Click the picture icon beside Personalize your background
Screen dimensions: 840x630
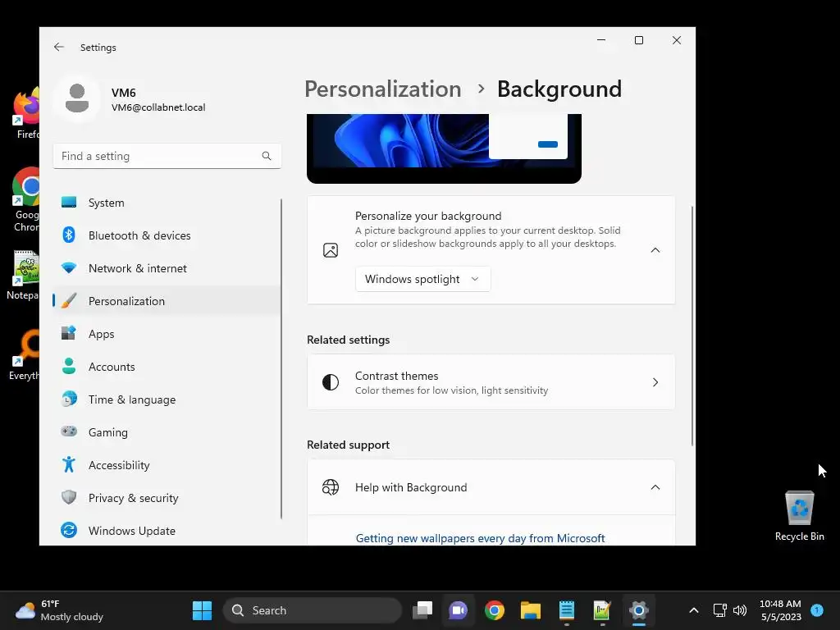331,250
